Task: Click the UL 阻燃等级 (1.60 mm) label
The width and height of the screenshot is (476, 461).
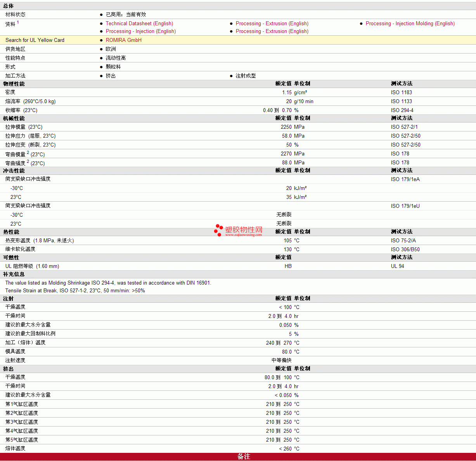Action: point(32,266)
